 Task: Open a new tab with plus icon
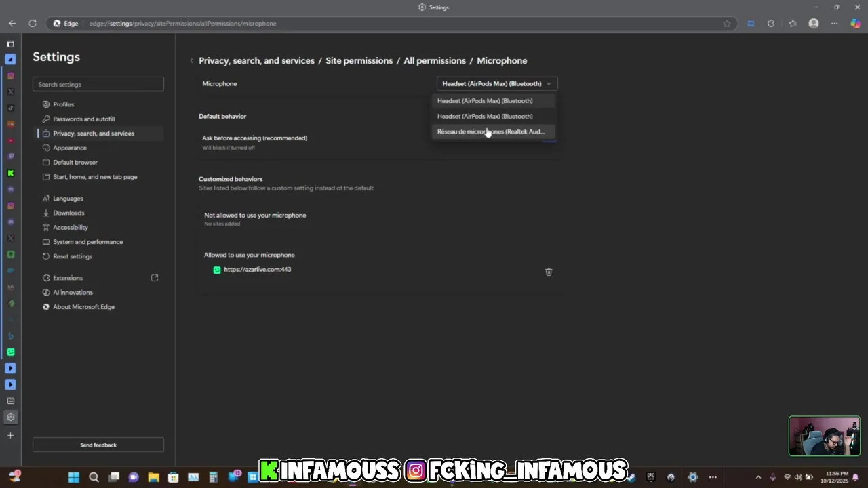pos(10,435)
